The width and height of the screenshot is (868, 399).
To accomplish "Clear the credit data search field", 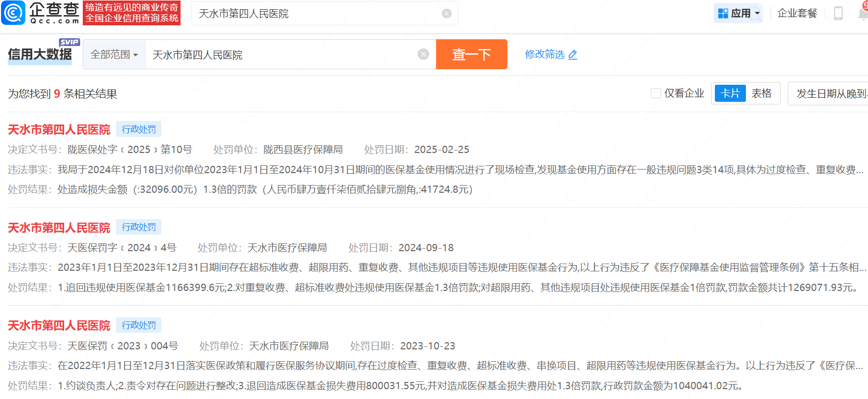I will (x=423, y=54).
